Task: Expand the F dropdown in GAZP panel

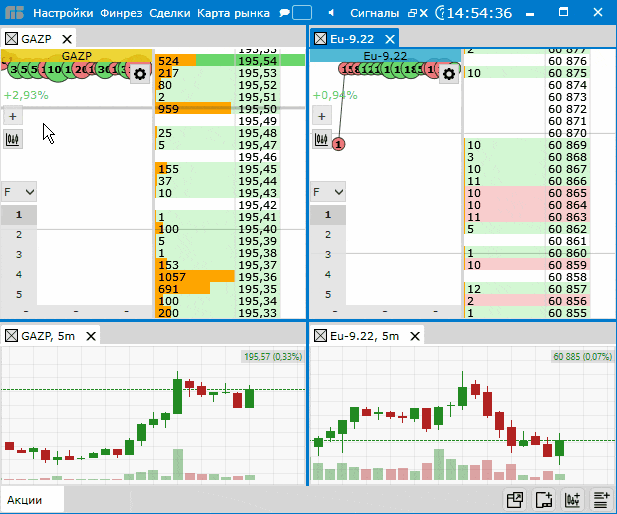Action: tap(19, 191)
